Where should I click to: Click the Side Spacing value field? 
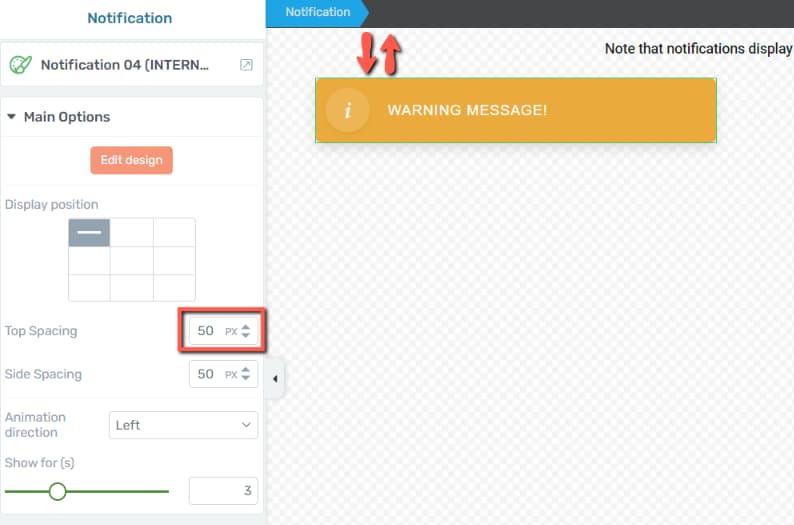tap(223, 374)
